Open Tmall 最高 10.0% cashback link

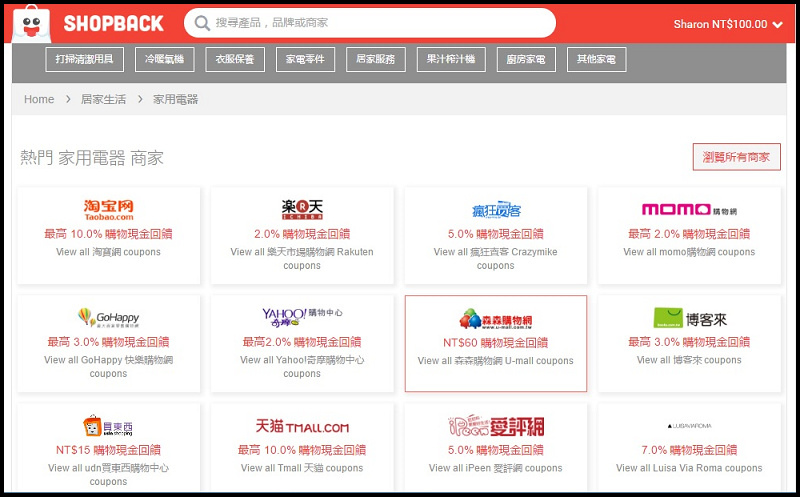302,451
